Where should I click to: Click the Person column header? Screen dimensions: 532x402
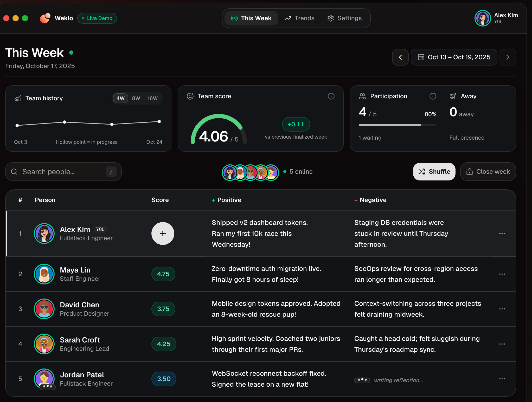tap(45, 200)
